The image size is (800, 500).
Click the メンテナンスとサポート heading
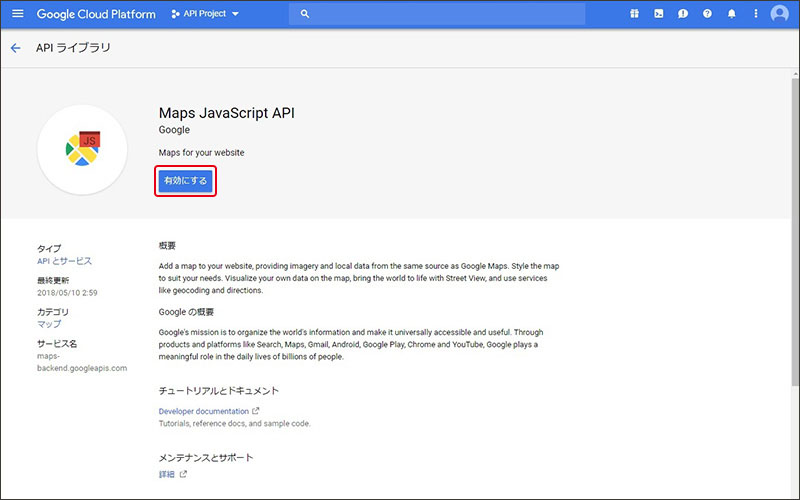206,458
